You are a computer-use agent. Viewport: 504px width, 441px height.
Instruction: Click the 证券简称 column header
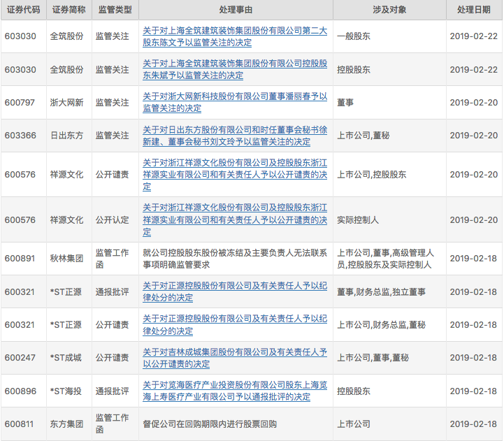click(x=69, y=10)
